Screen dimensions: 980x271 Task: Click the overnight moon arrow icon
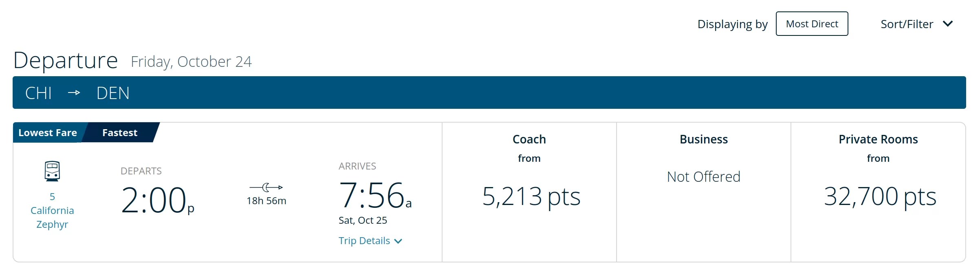[x=266, y=187]
